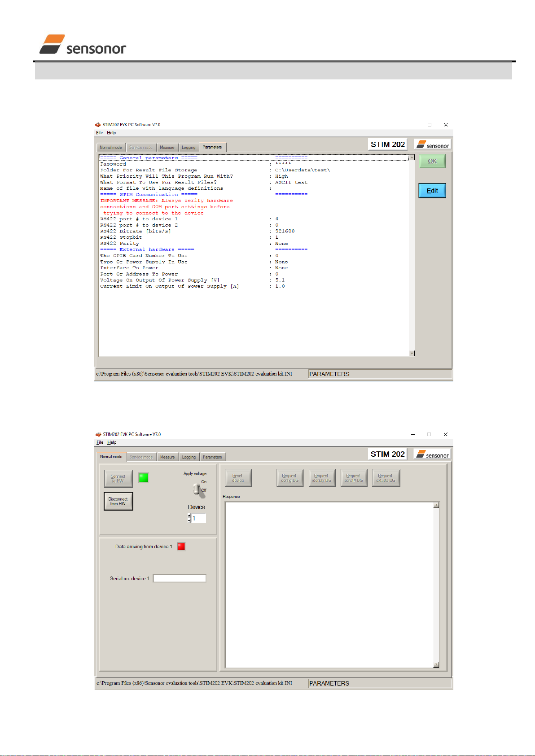Click the Request identity DG button
Image resolution: width=535 pixels, height=756 pixels.
point(322,478)
